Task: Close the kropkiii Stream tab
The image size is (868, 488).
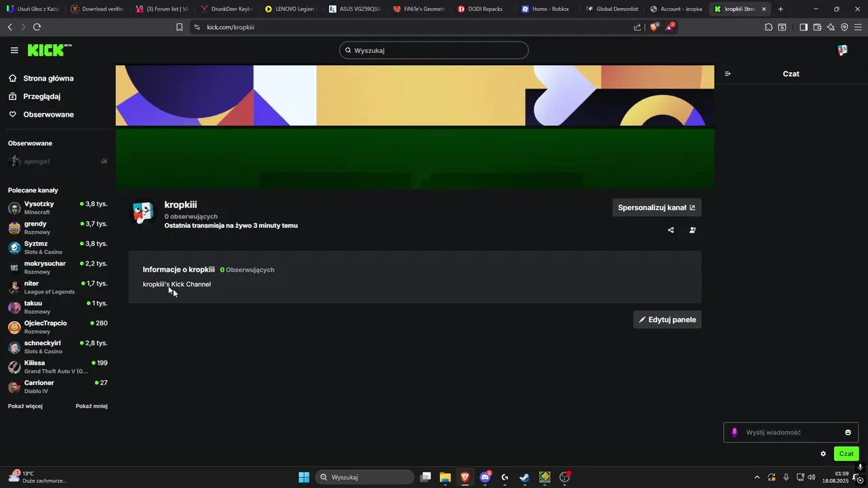Action: click(x=764, y=9)
